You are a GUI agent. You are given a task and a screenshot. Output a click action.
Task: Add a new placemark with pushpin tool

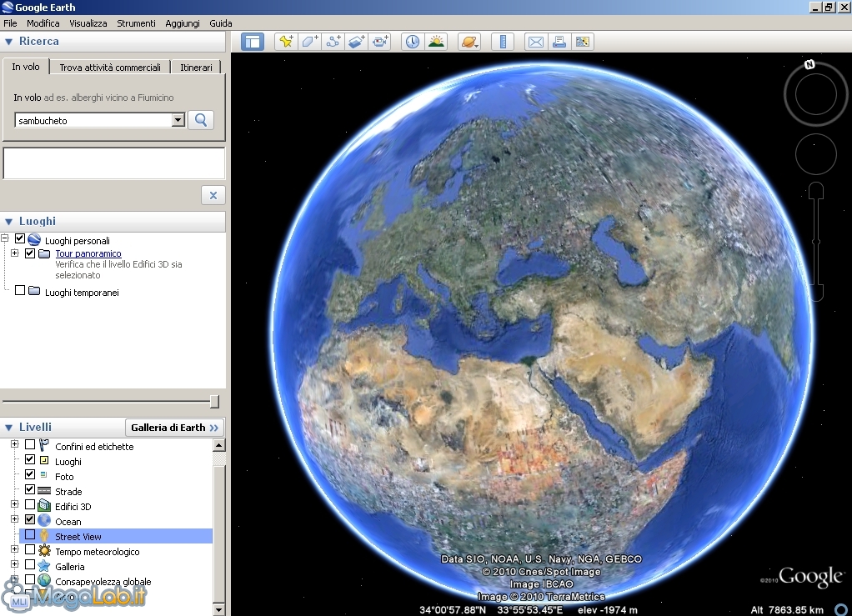pyautogui.click(x=286, y=42)
